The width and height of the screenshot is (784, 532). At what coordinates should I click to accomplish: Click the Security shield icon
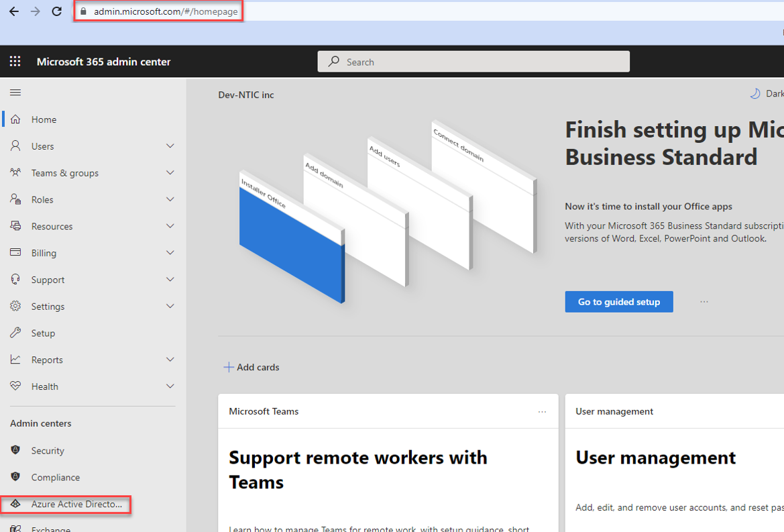click(x=15, y=450)
